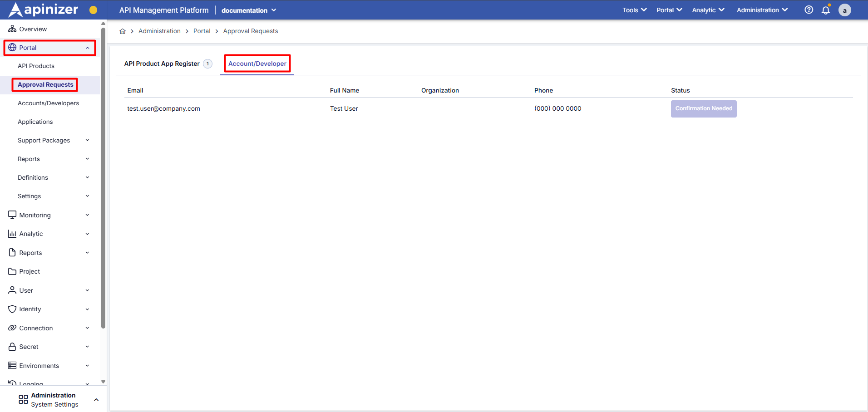Open the Project folder sidebar icon

click(x=12, y=271)
